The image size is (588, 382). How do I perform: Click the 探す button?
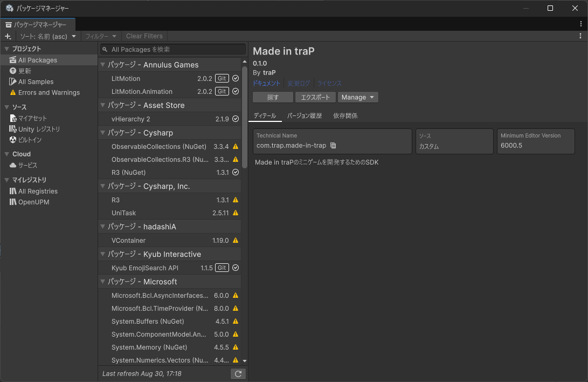point(273,97)
